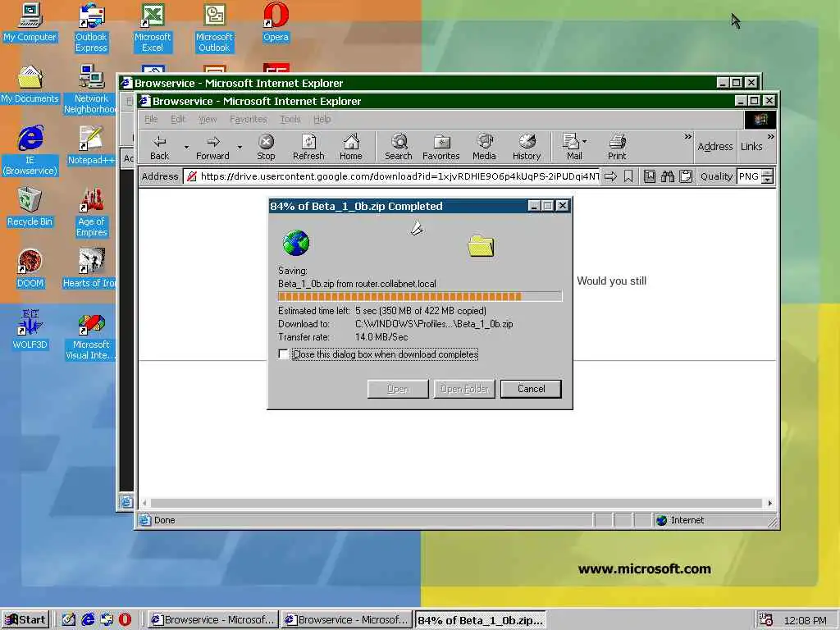Select the Opera desktop shortcut
The image size is (840, 630).
pos(276,22)
